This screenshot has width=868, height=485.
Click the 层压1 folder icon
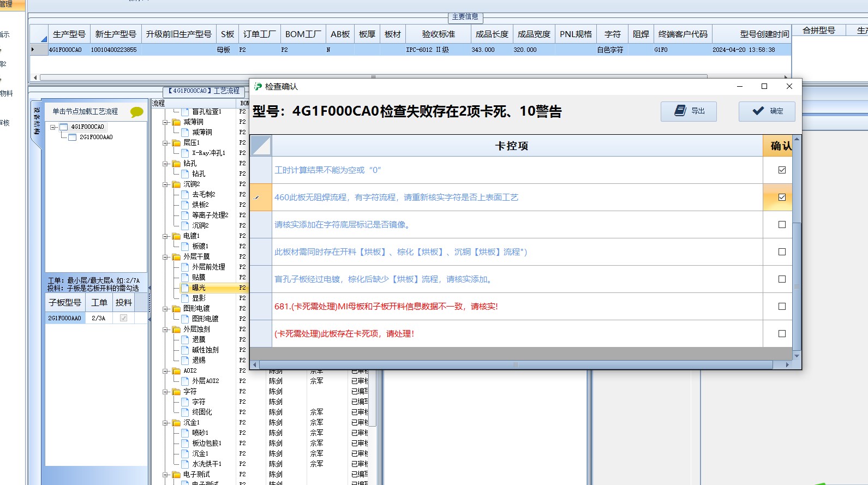(x=177, y=143)
